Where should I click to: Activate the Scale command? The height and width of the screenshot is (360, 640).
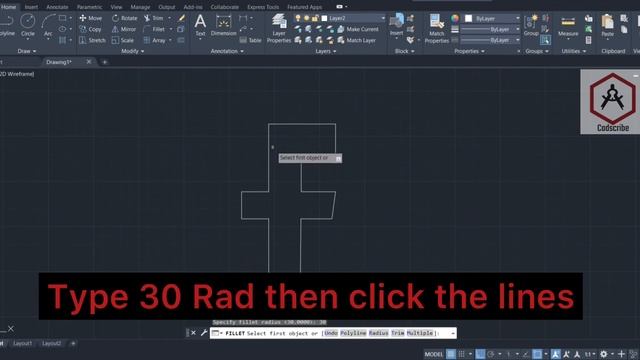pyautogui.click(x=123, y=40)
